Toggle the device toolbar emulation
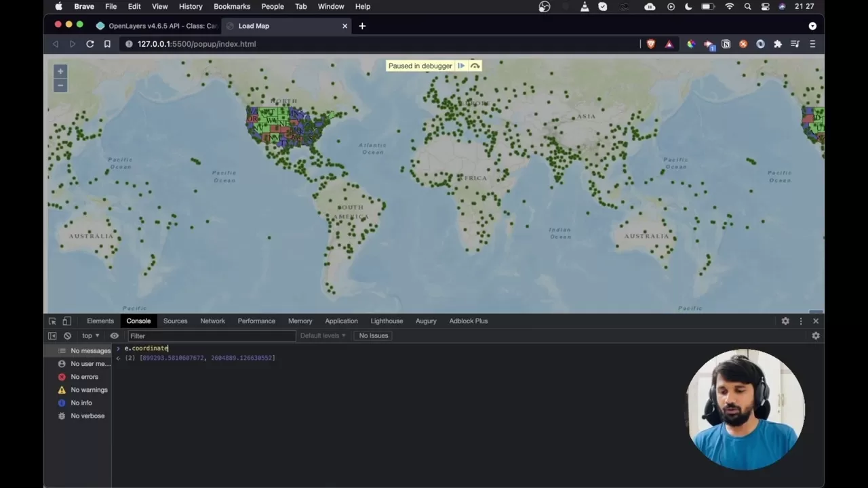 [66, 321]
